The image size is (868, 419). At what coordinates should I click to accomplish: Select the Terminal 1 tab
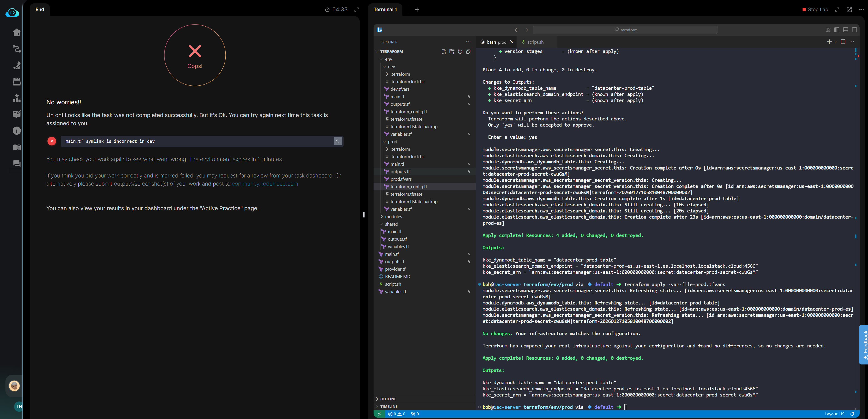click(x=385, y=10)
